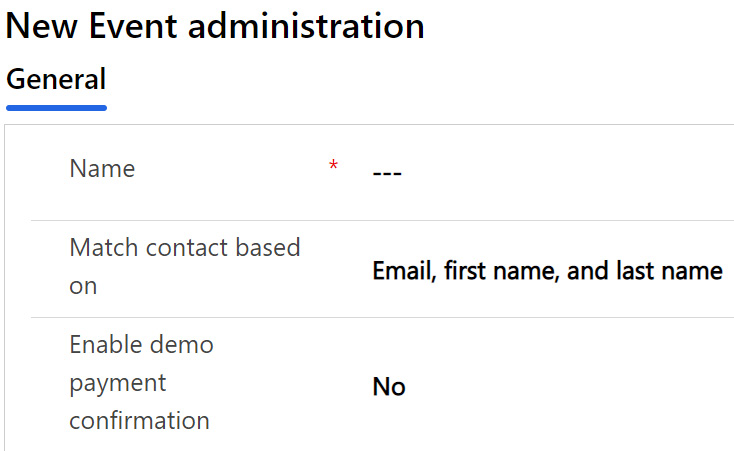734x451 pixels.
Task: Click the word 'Event' in the page heading
Action: (x=133, y=25)
